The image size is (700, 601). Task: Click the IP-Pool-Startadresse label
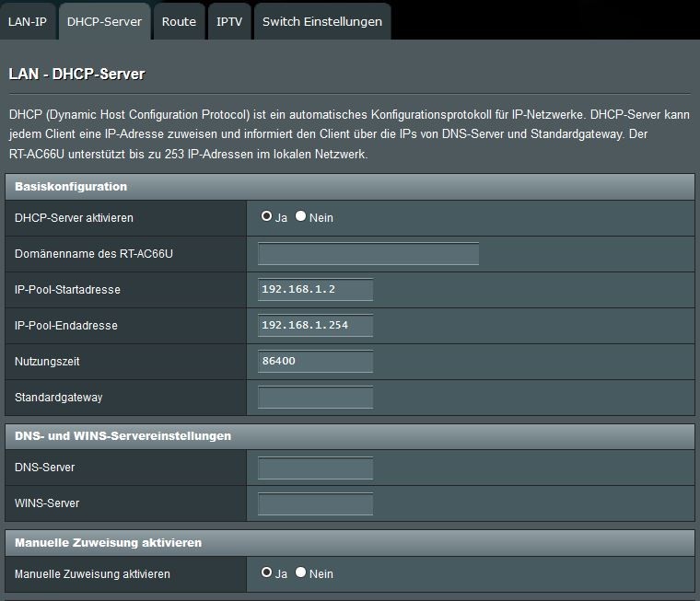[x=67, y=290]
